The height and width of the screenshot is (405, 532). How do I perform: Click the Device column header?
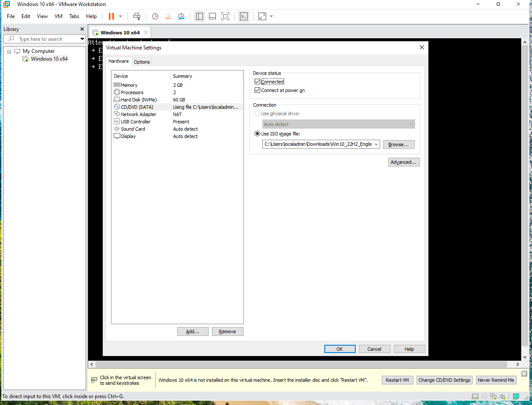pos(141,76)
